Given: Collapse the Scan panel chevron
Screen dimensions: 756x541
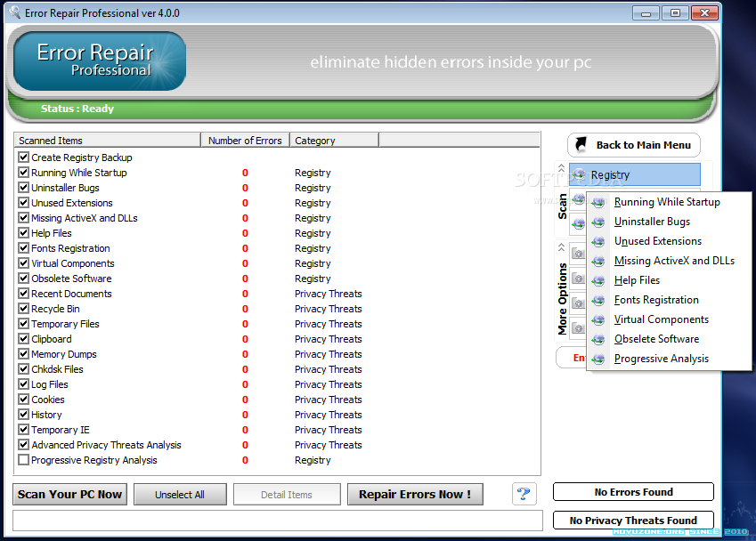Looking at the screenshot, I should [561, 168].
